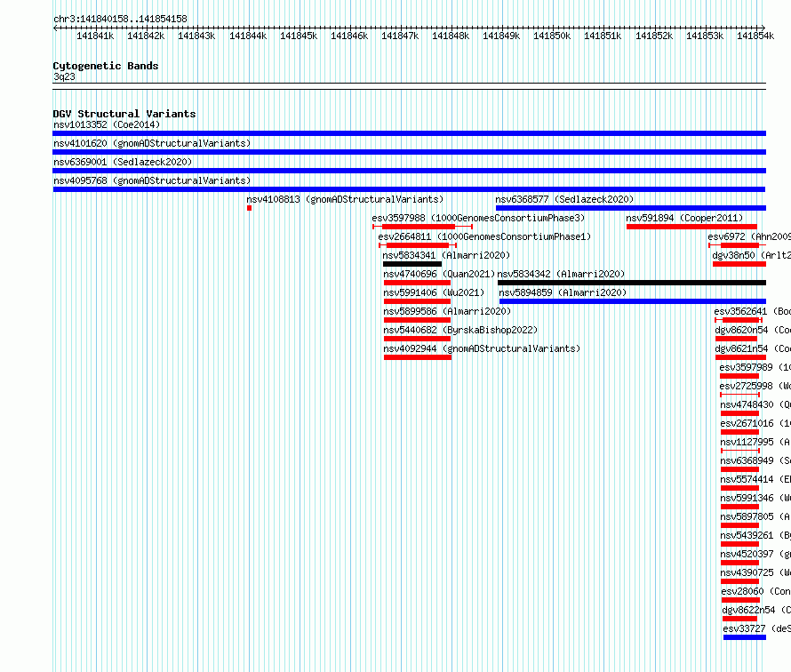791x672 pixels.
Task: Click the Cytogenetic Bands track title
Action: 106,66
